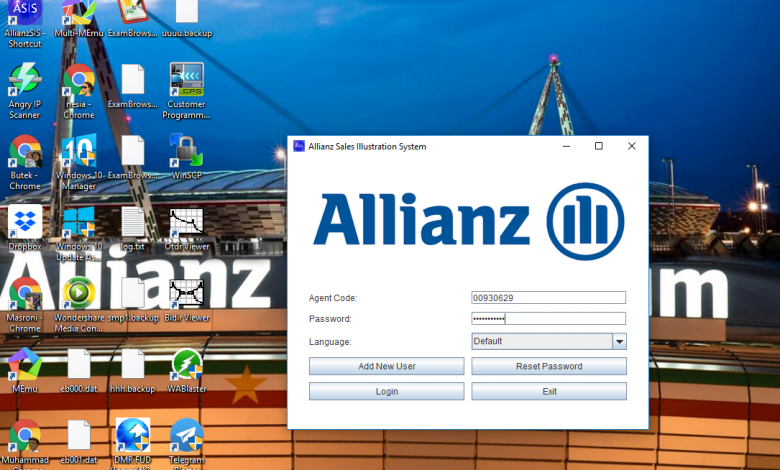Screen dimensions: 780x470
Task: Click the 'Allianz Sales Illustration System' title text
Action: click(367, 146)
